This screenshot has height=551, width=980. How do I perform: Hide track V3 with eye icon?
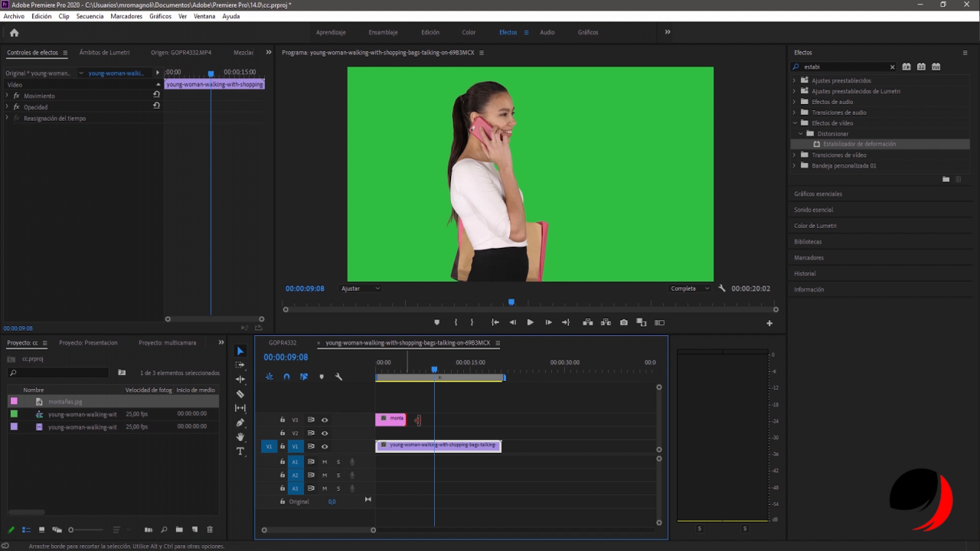[325, 420]
